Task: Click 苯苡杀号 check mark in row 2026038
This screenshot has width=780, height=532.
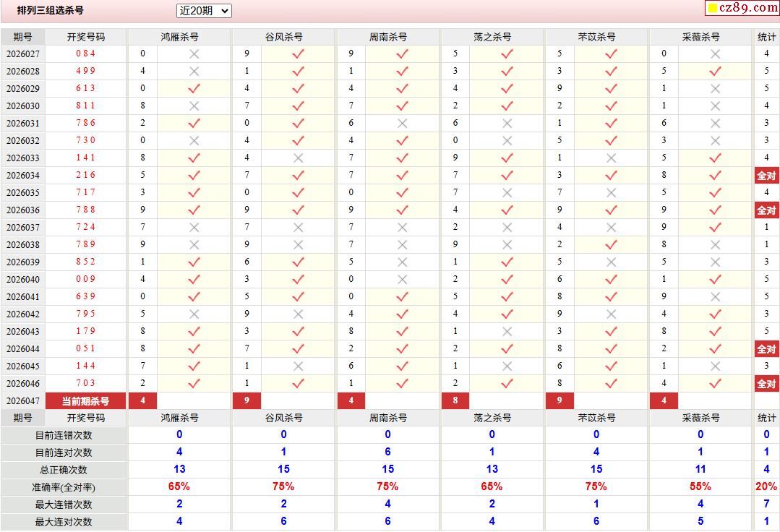Action: 611,245
